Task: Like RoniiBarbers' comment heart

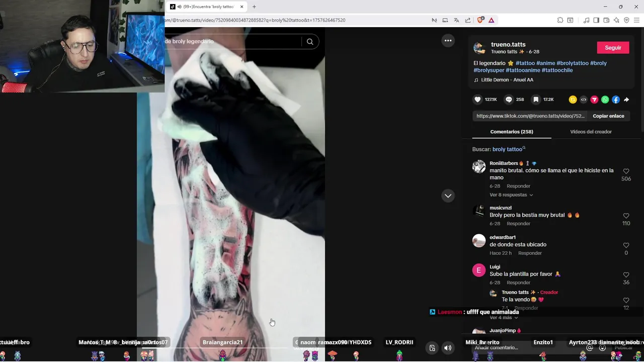Action: [626, 171]
